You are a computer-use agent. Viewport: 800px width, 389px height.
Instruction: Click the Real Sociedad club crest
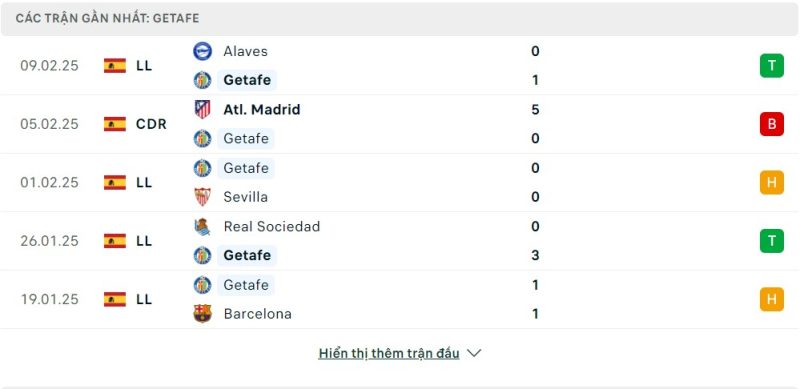point(203,226)
